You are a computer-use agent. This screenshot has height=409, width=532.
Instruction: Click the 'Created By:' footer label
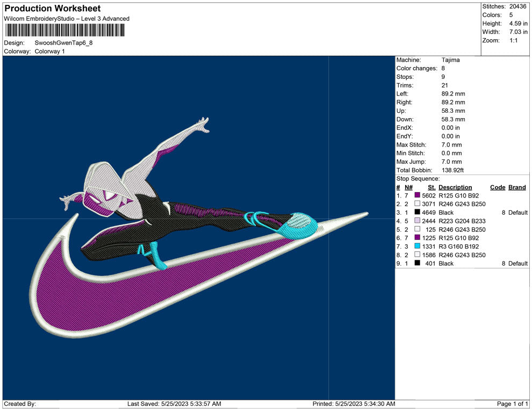click(x=20, y=404)
